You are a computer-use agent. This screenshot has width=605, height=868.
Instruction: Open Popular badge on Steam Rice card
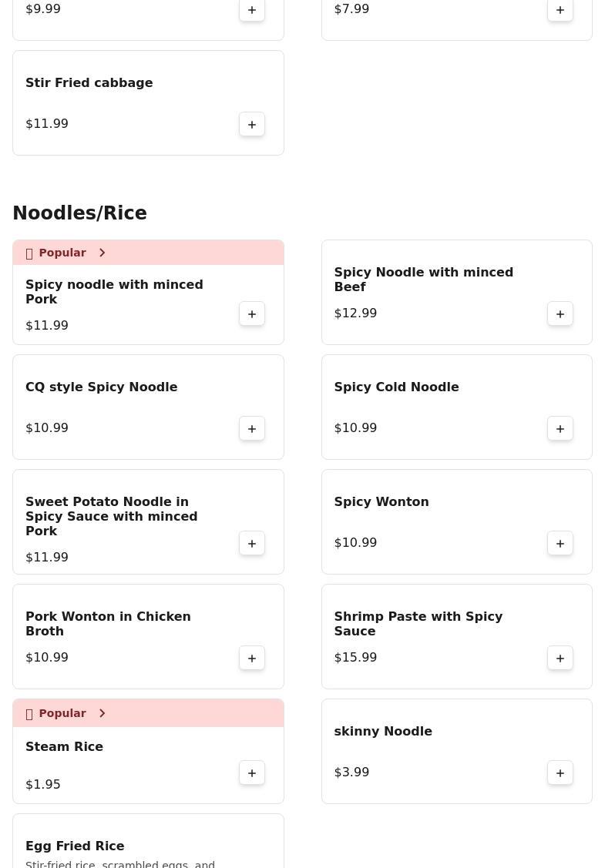(x=62, y=713)
